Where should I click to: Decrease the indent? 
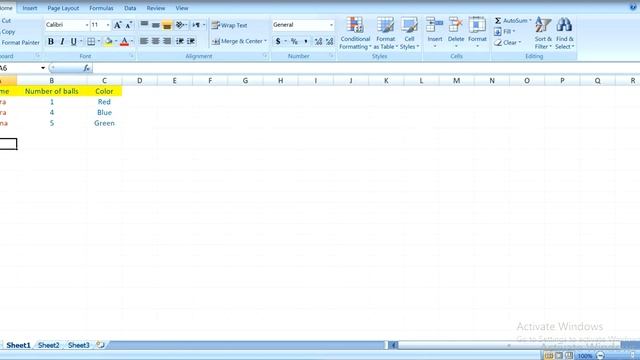[x=180, y=41]
